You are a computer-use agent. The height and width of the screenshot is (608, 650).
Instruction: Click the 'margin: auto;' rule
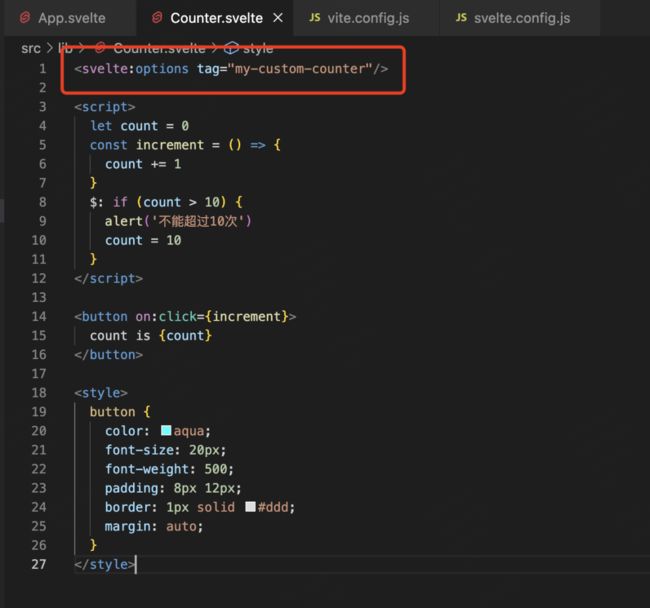[x=154, y=526]
